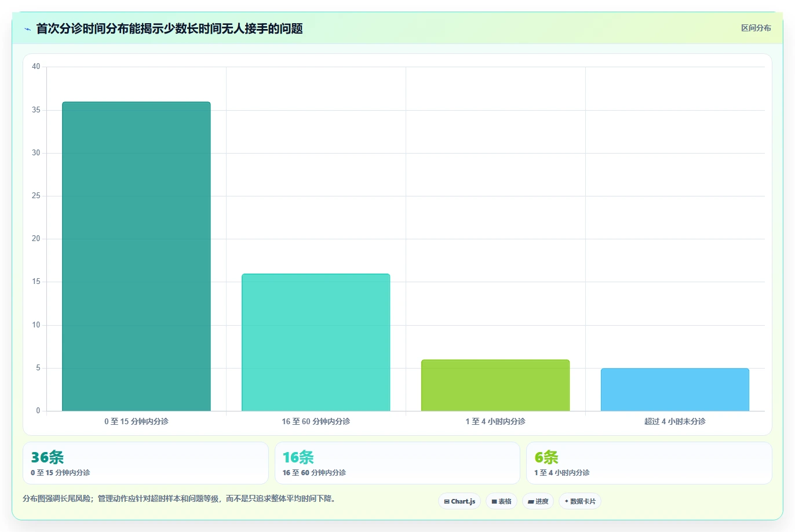Viewport: 795px width, 532px height.
Task: Open the 16条 stat card
Action: click(397, 463)
